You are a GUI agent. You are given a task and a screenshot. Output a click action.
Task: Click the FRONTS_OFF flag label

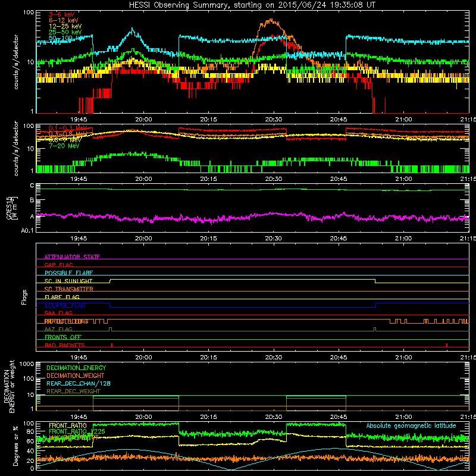pos(63,337)
